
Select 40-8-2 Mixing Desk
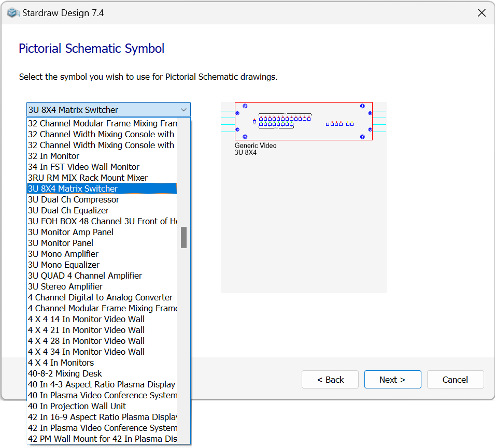(102, 374)
